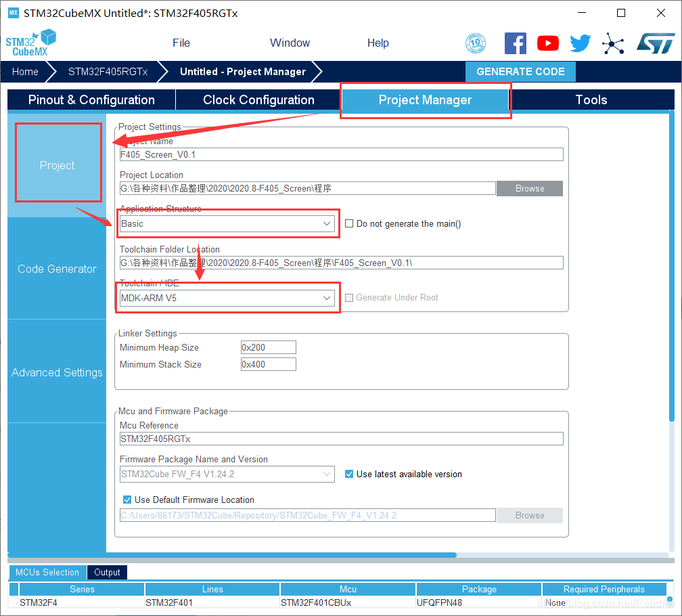Open the Twitter bird icon
Viewport: 682px width, 616px height.
pyautogui.click(x=581, y=43)
